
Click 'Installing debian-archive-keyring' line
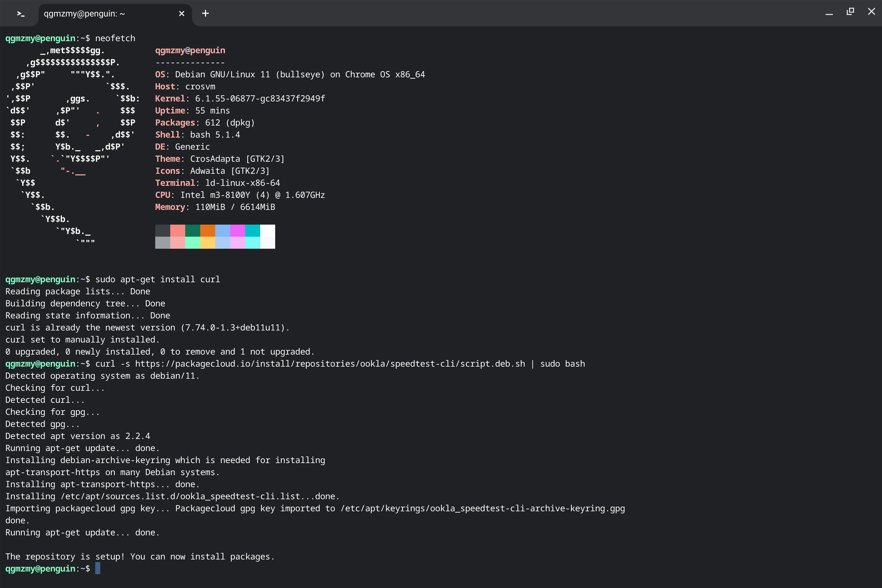pyautogui.click(x=165, y=460)
